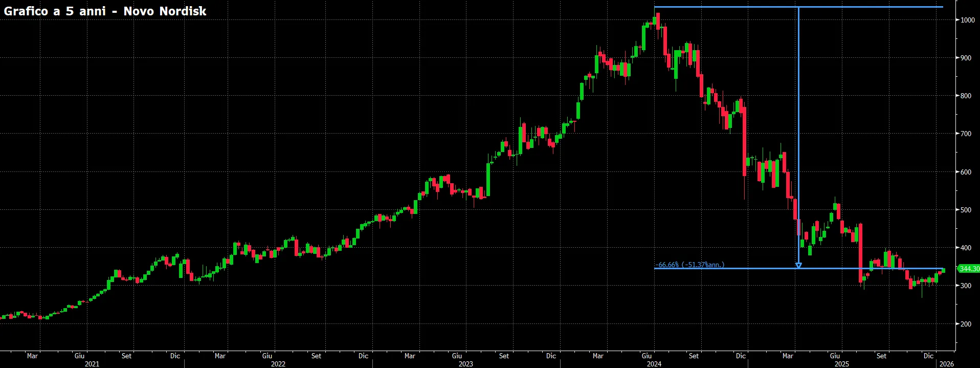Screen dimensions: 980x368
Task: Click the 900 price axis label
Action: coord(966,58)
